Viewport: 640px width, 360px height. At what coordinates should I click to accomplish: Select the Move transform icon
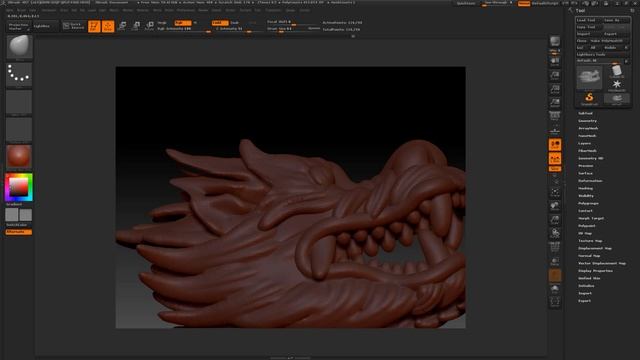[x=122, y=26]
